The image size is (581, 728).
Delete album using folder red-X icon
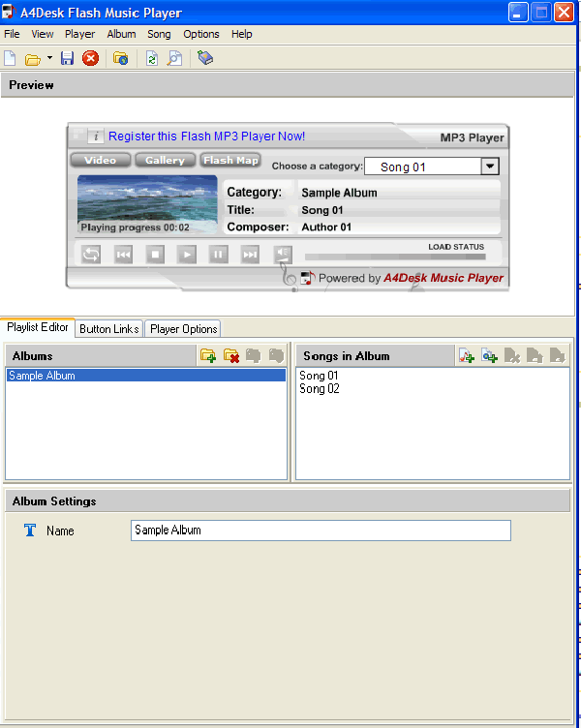pos(231,356)
